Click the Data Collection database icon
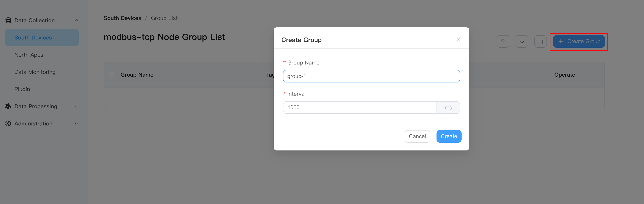The image size is (644, 204). click(8, 20)
